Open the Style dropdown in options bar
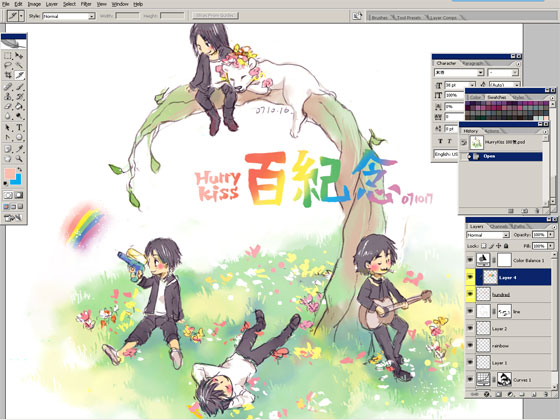The height and width of the screenshot is (420, 560). click(92, 16)
